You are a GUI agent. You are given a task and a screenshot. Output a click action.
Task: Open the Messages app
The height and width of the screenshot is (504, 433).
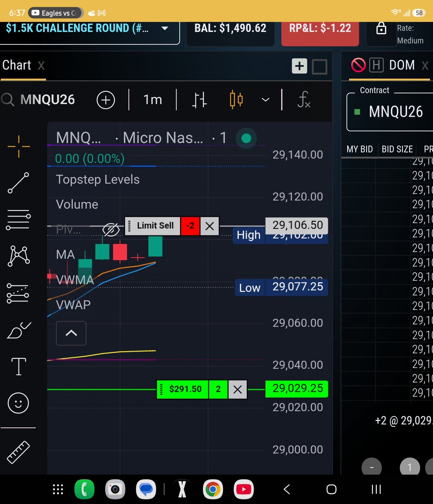[147, 489]
